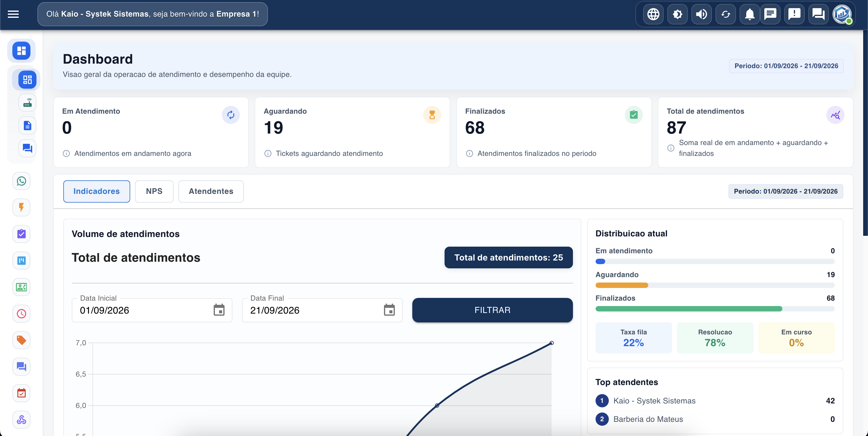Select Kaio - Systek Sistemas in Top atendentes
Viewport: 868px width, 436px height.
(x=715, y=401)
